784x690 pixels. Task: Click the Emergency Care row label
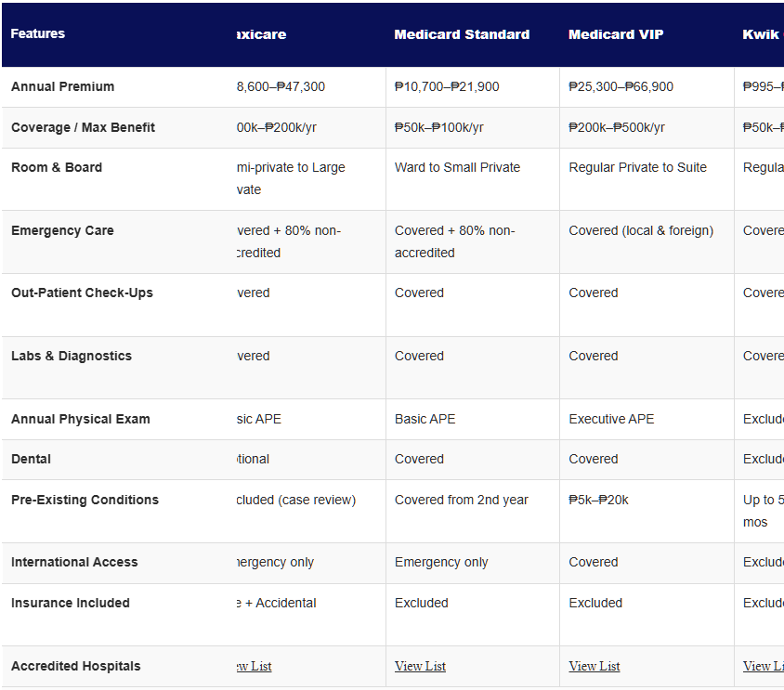pyautogui.click(x=62, y=230)
